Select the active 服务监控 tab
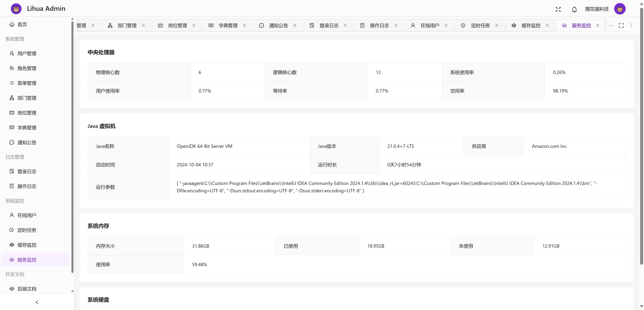Screen dimensions: 644x310 pyautogui.click(x=581, y=25)
